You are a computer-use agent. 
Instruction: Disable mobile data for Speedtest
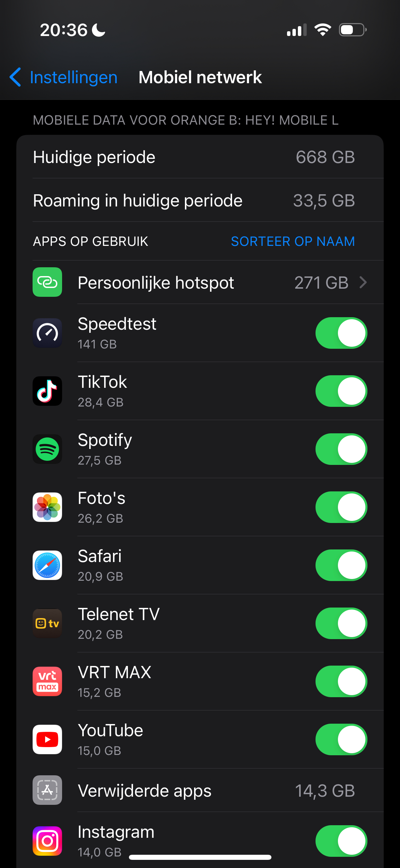click(x=341, y=333)
